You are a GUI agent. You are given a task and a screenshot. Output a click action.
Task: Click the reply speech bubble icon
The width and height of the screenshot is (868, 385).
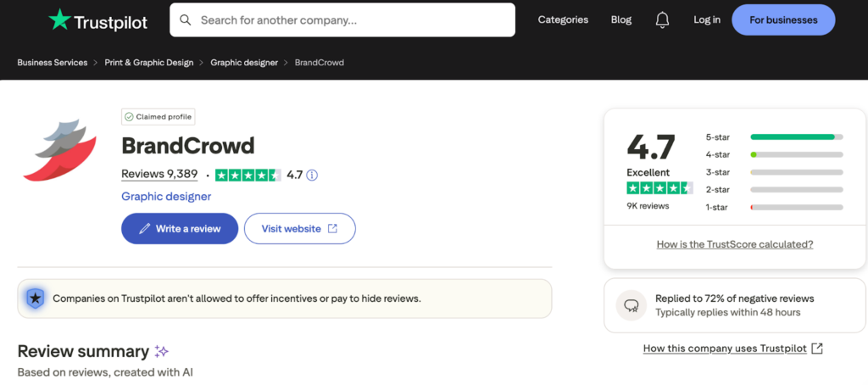coord(631,305)
